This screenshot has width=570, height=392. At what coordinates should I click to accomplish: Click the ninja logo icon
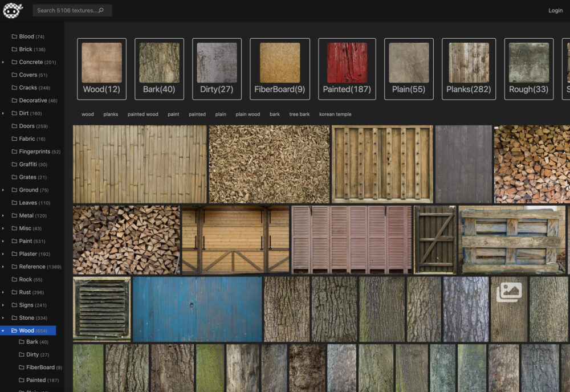pyautogui.click(x=13, y=10)
